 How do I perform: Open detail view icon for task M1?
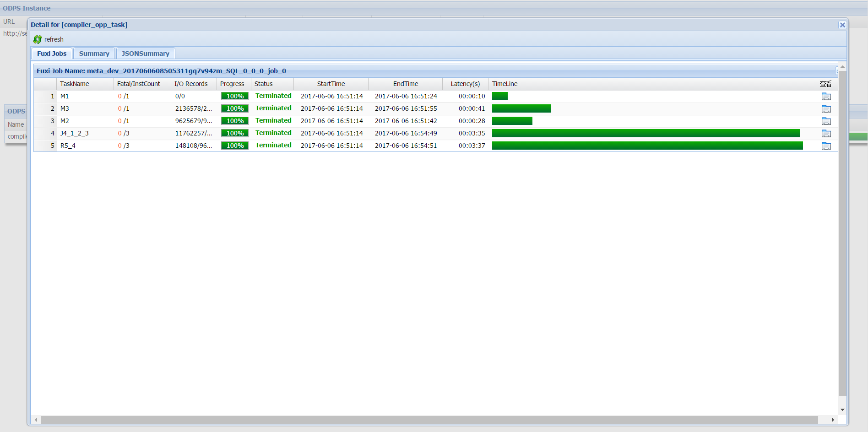(x=826, y=97)
